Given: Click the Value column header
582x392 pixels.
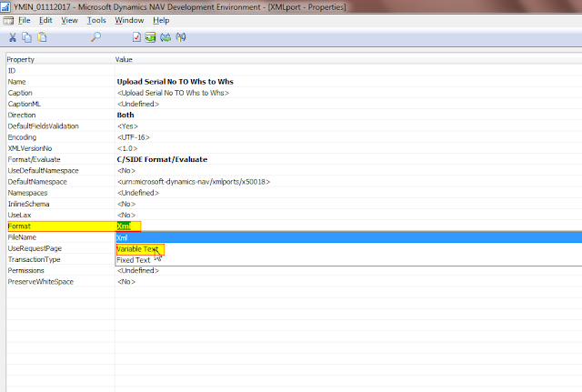Looking at the screenshot, I should pyautogui.click(x=124, y=59).
